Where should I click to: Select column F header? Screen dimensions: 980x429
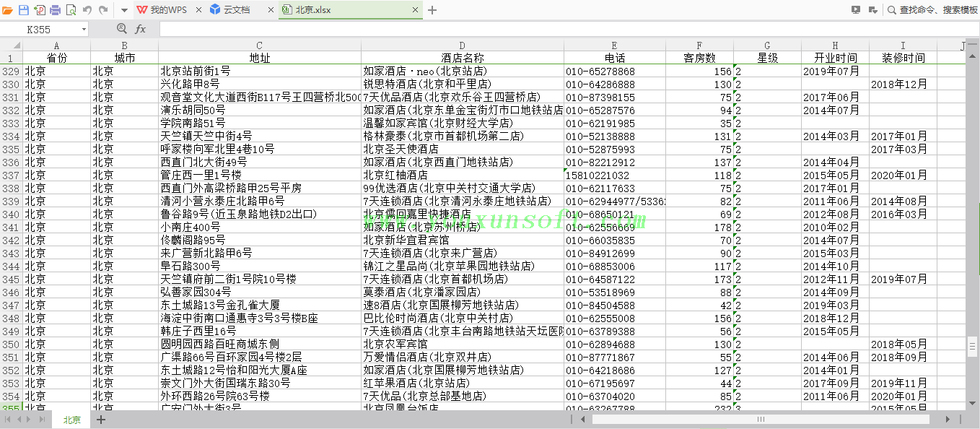(699, 45)
